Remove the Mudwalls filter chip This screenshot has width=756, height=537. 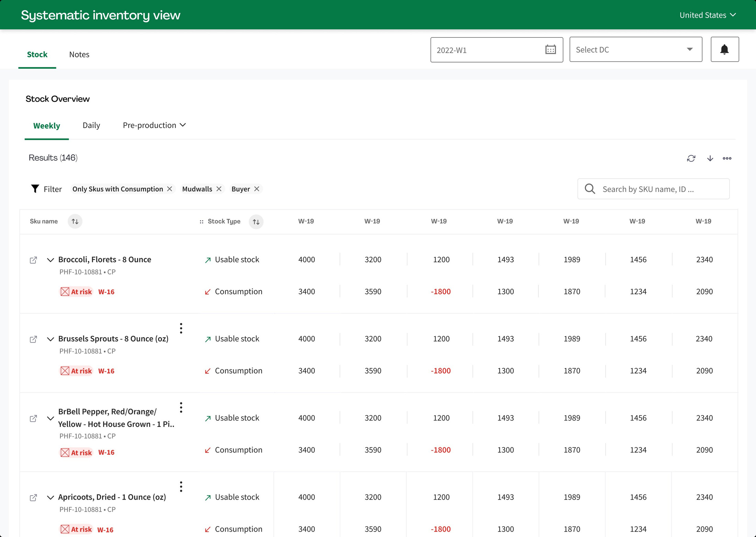[219, 189]
